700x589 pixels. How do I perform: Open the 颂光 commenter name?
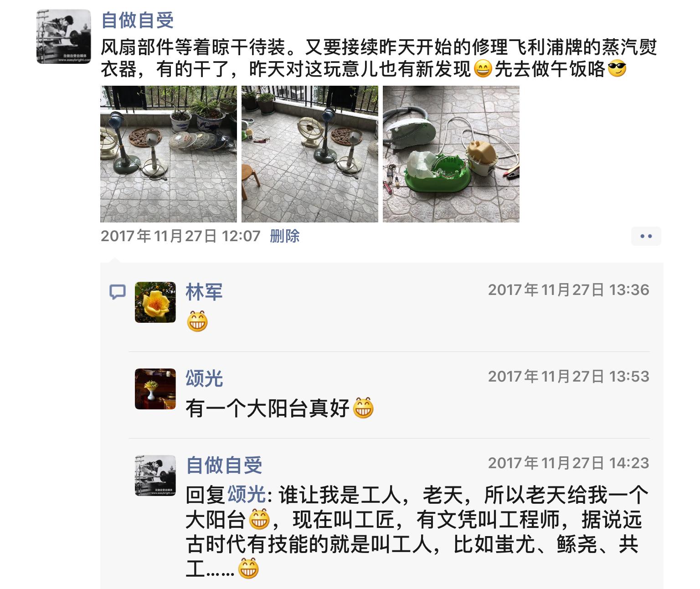(x=204, y=378)
